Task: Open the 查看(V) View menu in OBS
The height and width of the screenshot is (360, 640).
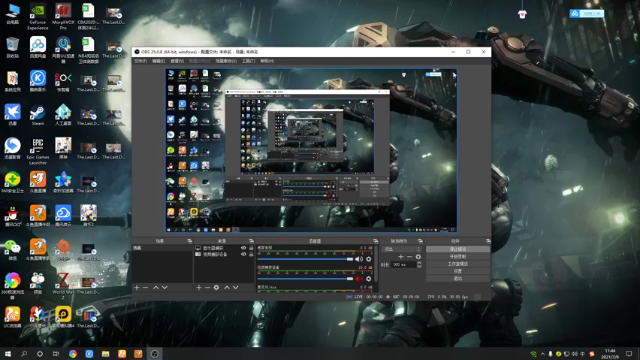Action: (x=177, y=61)
